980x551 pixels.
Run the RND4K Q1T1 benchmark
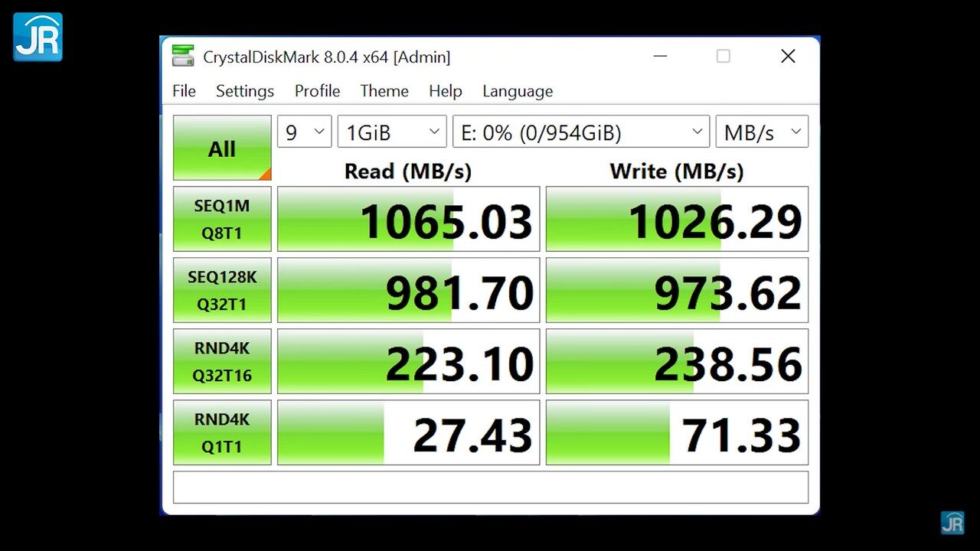[x=222, y=432]
